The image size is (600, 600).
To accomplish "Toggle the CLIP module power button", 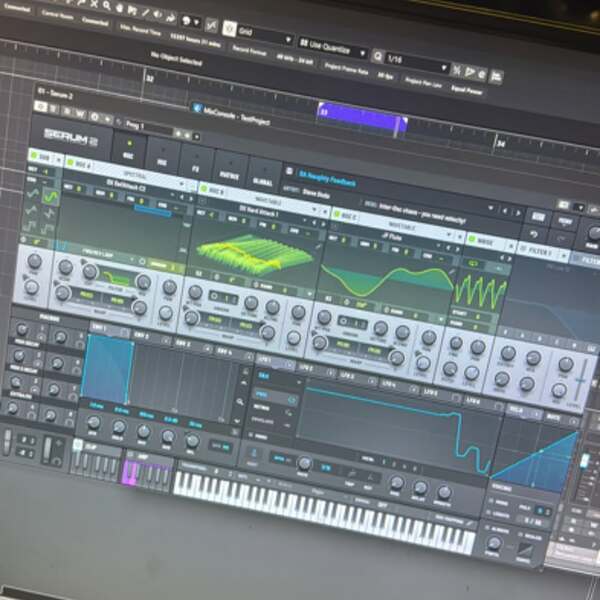I will tap(78, 444).
